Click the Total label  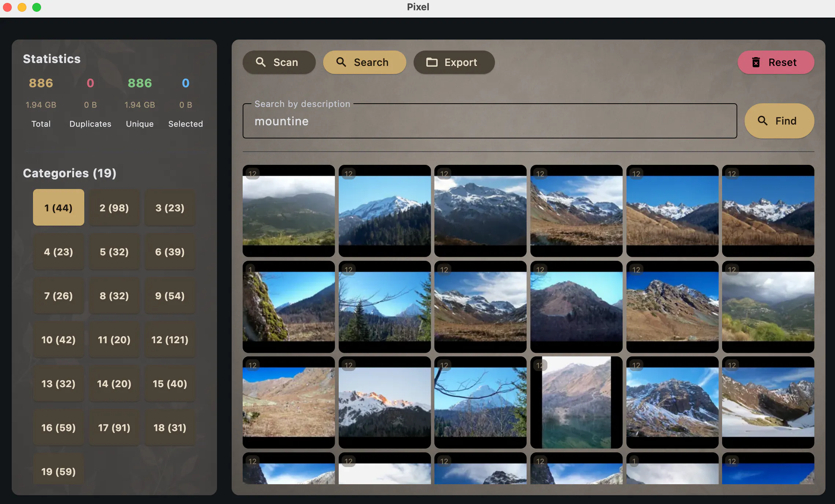[41, 124]
